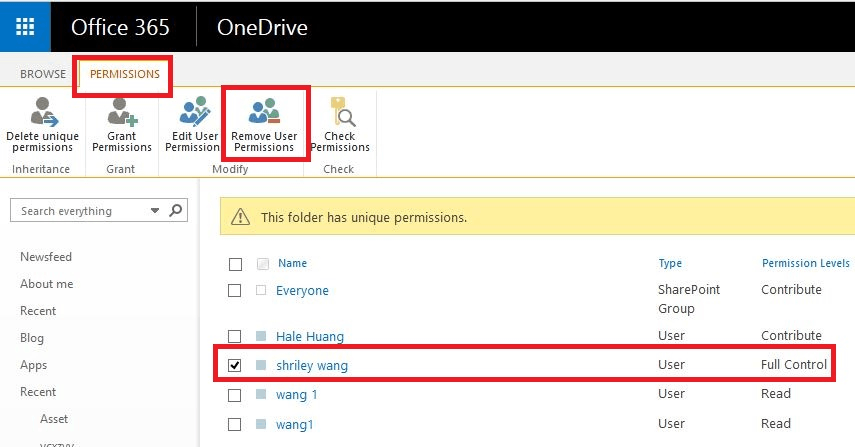This screenshot has height=447, width=855.
Task: Sort by the Type column header
Action: point(670,263)
